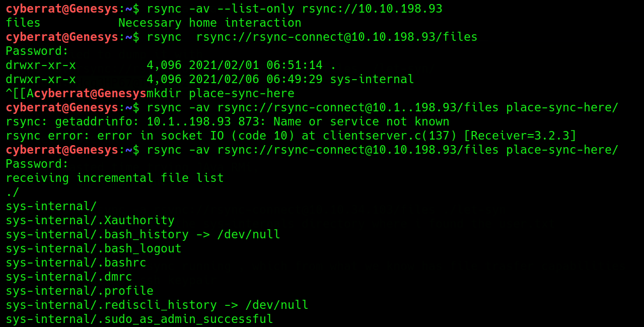644x327 pixels.
Task: Click the .sudo_as_admin_successful file entry
Action: [x=139, y=319]
